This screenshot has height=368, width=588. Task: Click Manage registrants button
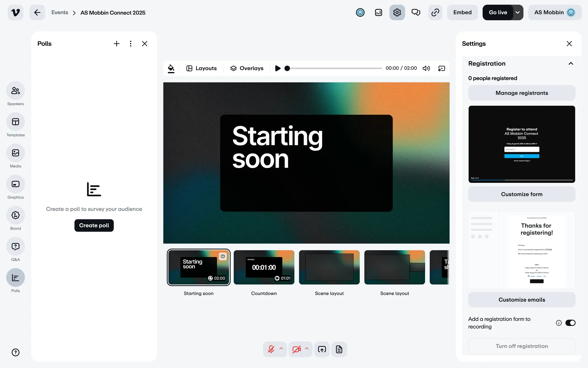[522, 93]
